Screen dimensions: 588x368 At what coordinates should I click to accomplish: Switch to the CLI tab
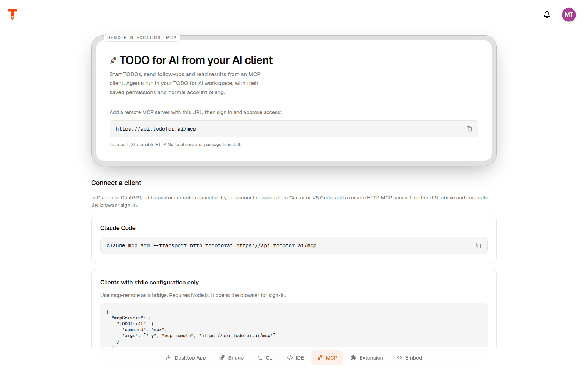click(x=265, y=358)
